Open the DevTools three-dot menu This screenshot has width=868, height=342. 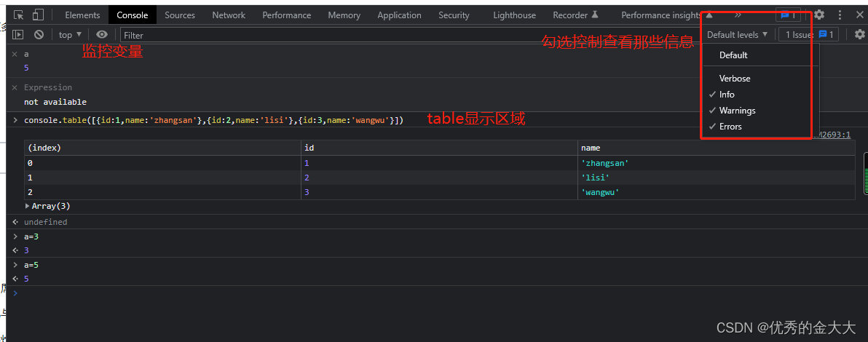(840, 15)
